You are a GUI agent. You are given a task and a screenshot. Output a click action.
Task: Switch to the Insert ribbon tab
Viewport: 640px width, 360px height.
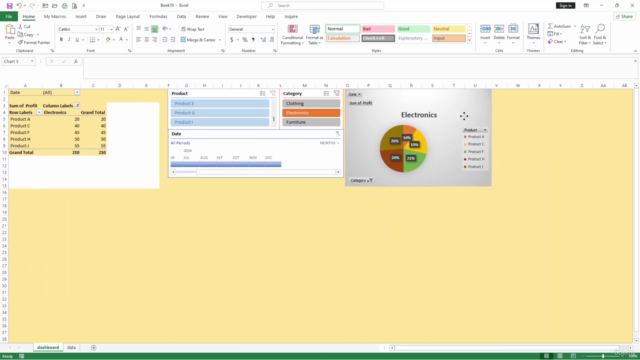(x=81, y=16)
